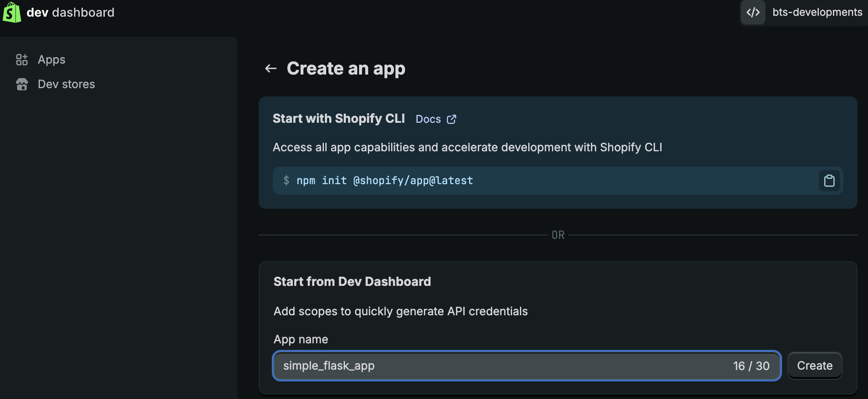This screenshot has height=399, width=868.
Task: Click the Add scopes description text
Action: coord(401,311)
